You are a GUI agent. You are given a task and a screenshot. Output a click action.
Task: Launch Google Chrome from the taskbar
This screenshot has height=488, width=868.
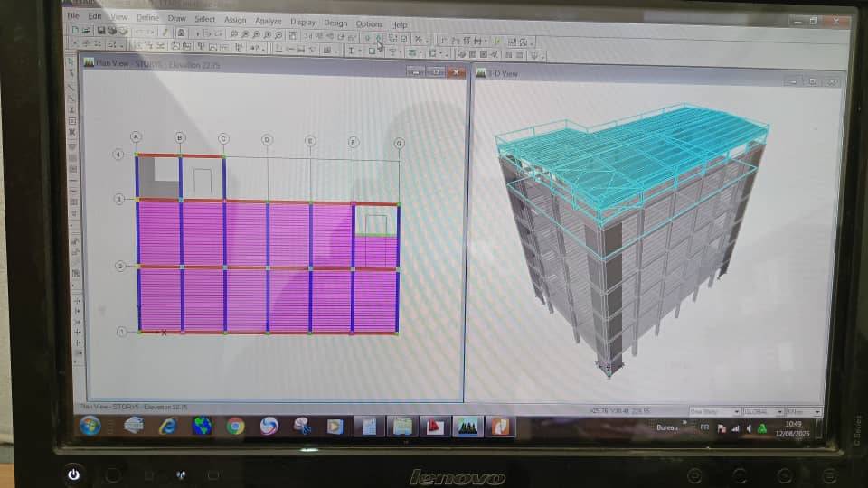coord(235,427)
